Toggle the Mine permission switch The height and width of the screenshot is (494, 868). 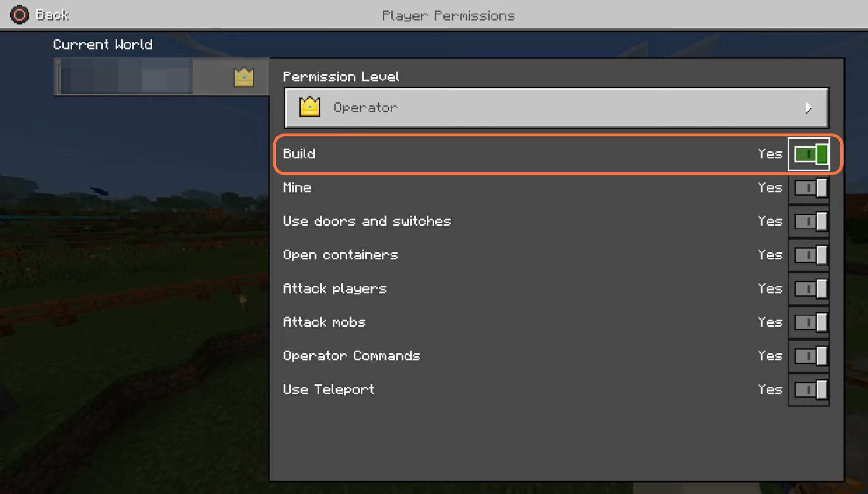click(x=810, y=188)
